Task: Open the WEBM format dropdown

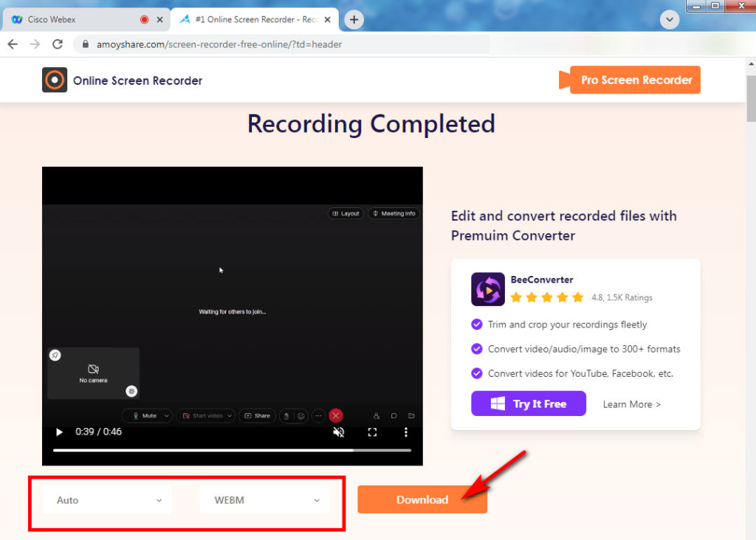Action: point(264,499)
